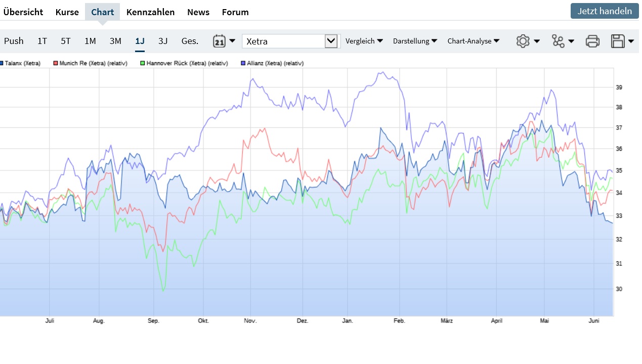The width and height of the screenshot is (642, 364).
Task: Go to the News tab
Action: pos(198,12)
